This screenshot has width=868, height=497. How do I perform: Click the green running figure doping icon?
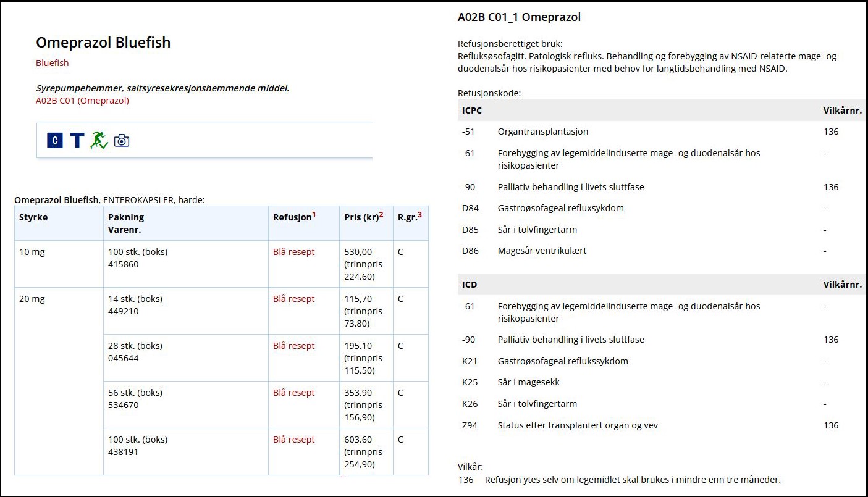point(99,141)
